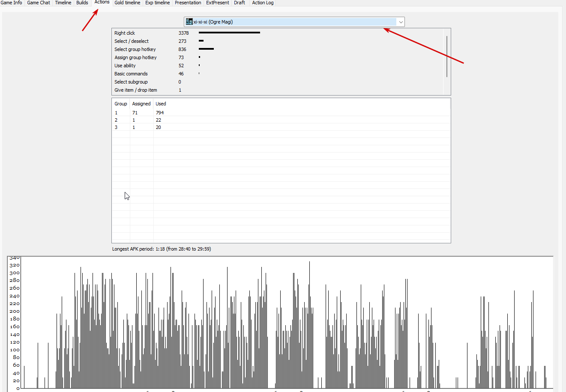Click the 273 select count value
The image size is (566, 392).
click(x=183, y=41)
